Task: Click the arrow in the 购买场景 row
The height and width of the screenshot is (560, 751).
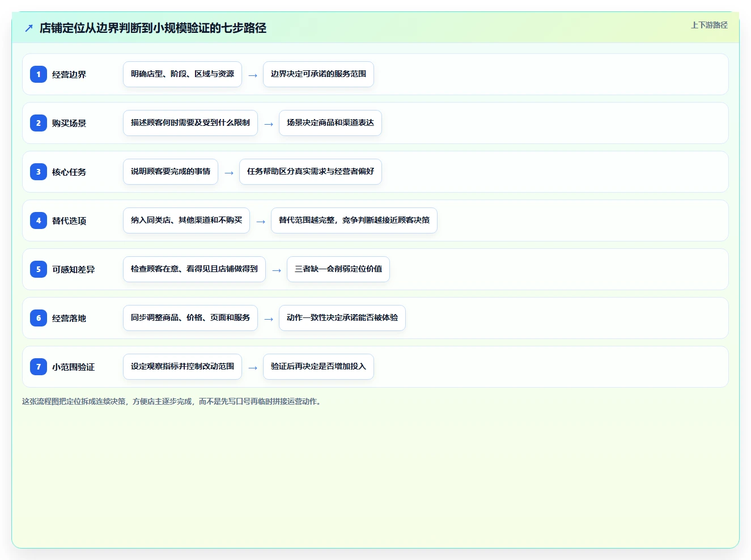Action: click(269, 124)
